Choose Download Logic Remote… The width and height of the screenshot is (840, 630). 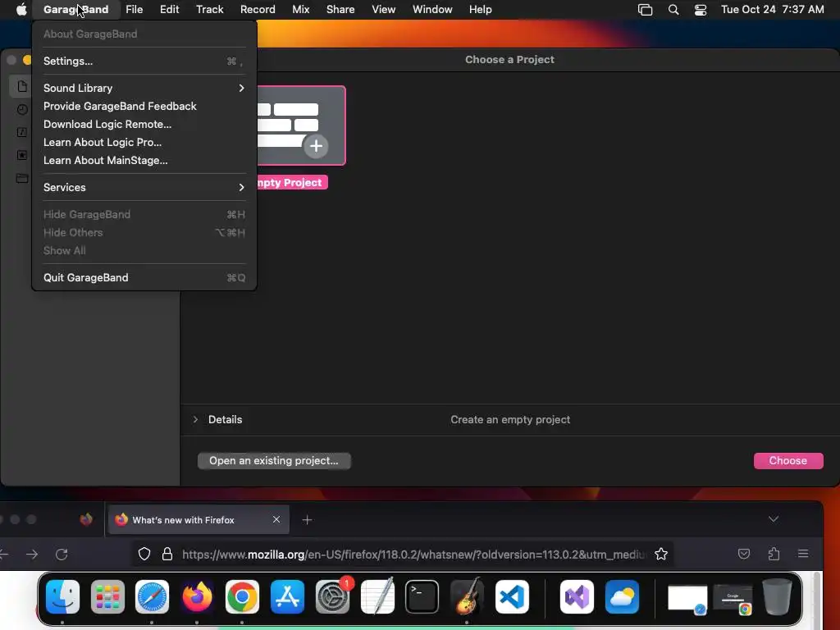(x=144, y=125)
